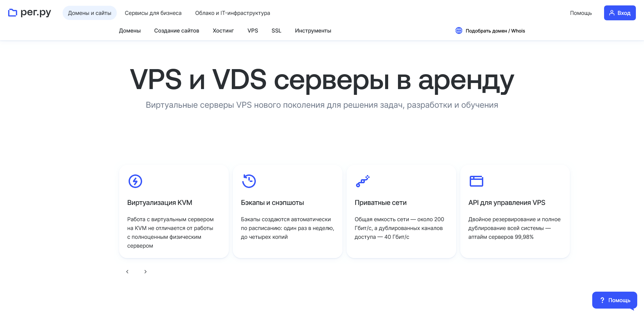This screenshot has width=644, height=314.
Task: Click the backup clock icon above Бэкапы и снэпшоты
Action: [249, 181]
